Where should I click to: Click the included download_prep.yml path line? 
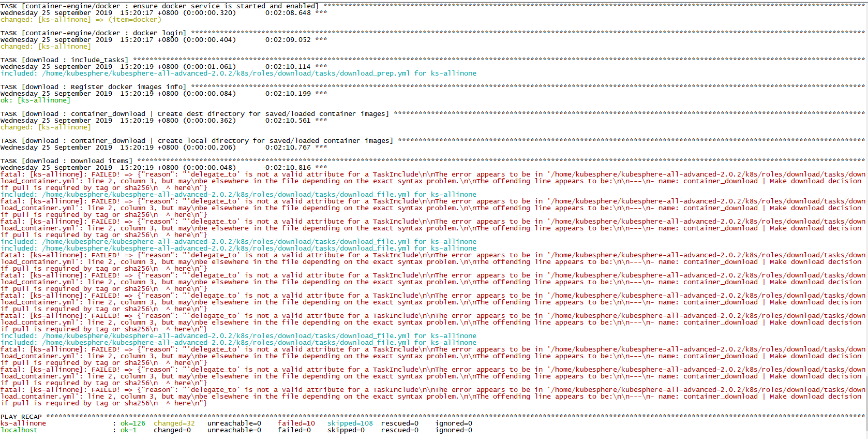coord(238,74)
